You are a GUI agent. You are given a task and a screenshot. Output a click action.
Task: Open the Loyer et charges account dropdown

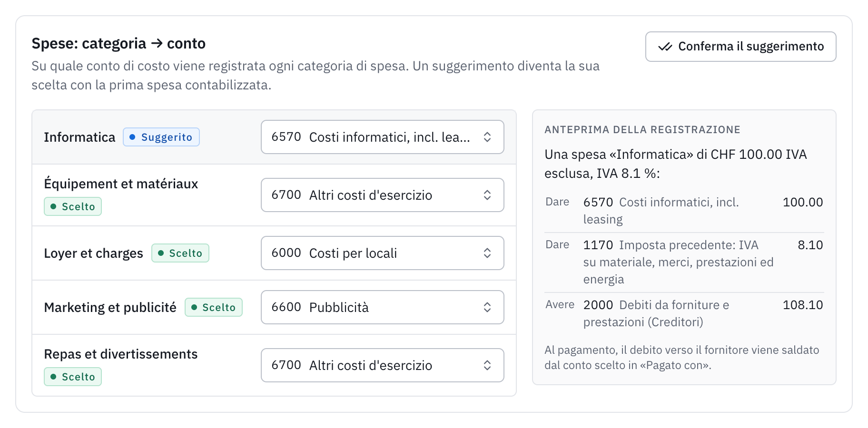tap(382, 253)
